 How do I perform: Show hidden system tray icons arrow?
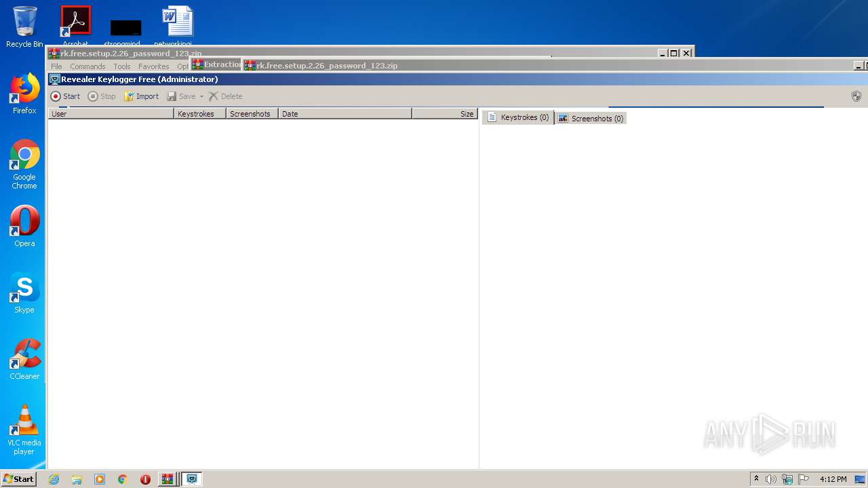(757, 479)
